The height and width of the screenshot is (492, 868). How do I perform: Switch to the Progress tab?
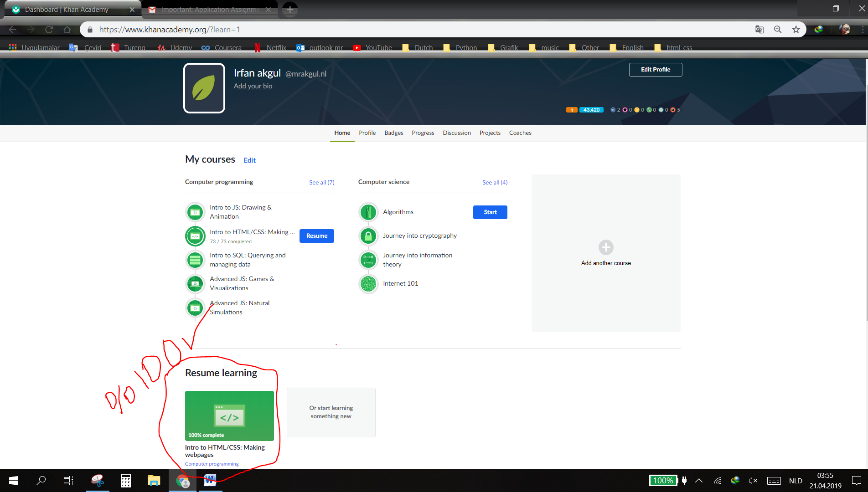coord(423,133)
